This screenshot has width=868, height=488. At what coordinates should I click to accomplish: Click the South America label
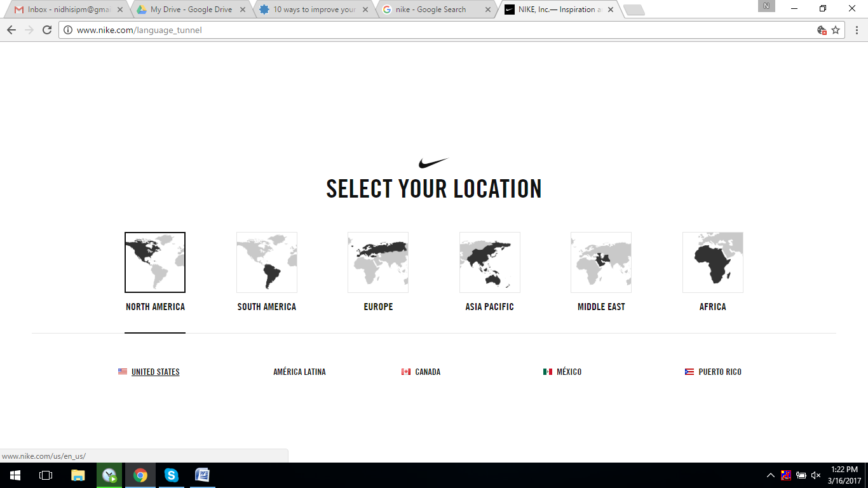pyautogui.click(x=267, y=307)
